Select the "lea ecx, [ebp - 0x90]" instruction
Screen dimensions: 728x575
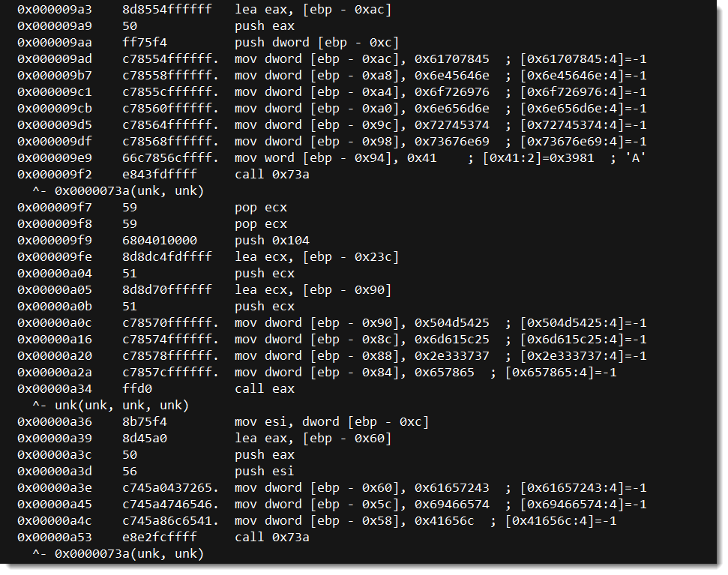(x=313, y=290)
